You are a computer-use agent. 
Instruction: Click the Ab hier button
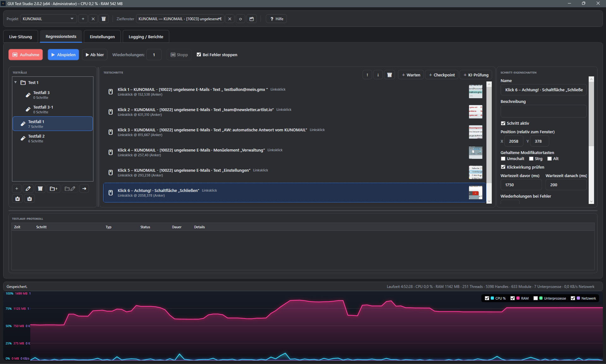tap(95, 55)
